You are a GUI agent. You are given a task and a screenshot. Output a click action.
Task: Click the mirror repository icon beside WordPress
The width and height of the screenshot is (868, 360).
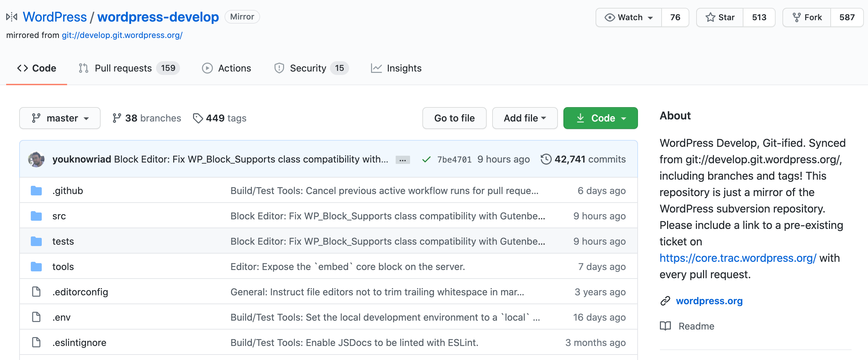pyautogui.click(x=12, y=17)
